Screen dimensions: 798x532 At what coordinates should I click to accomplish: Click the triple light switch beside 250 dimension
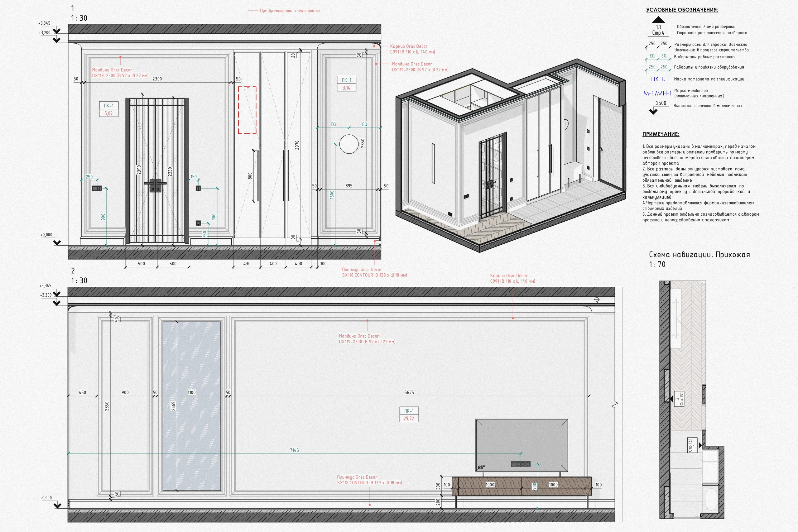(97, 188)
